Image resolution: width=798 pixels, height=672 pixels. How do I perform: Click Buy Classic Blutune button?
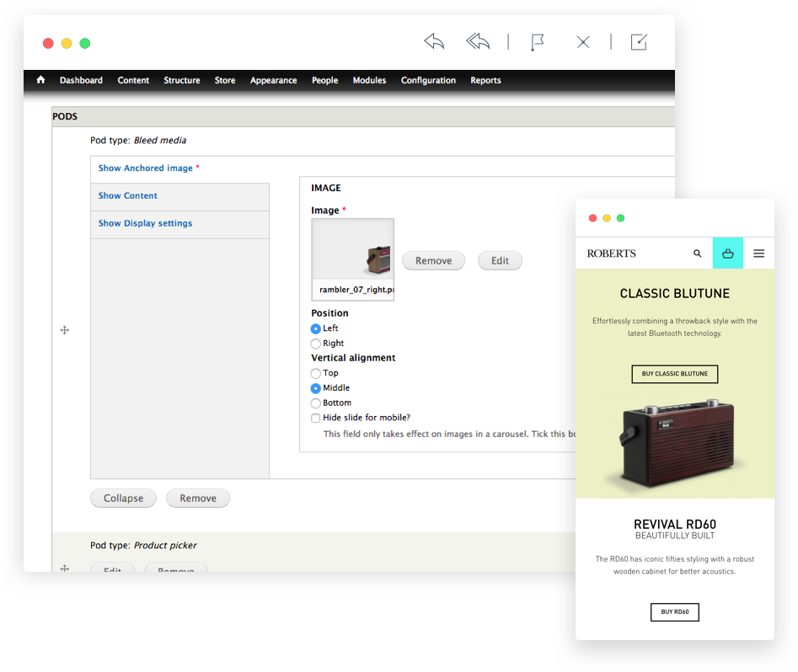pyautogui.click(x=675, y=374)
